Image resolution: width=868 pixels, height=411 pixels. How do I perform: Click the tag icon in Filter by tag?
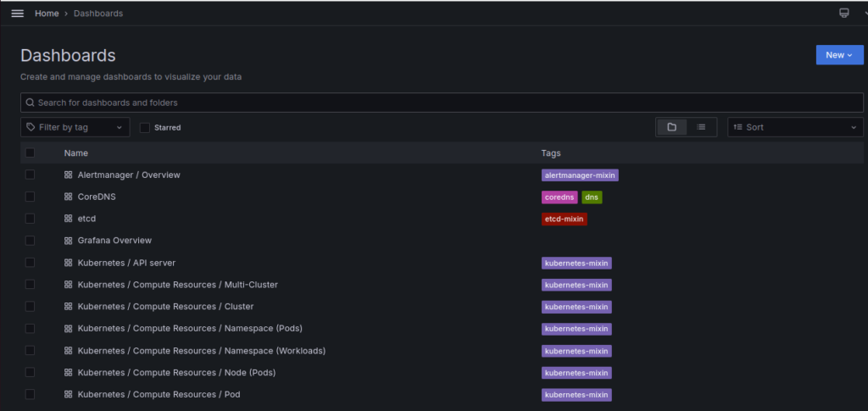[31, 127]
